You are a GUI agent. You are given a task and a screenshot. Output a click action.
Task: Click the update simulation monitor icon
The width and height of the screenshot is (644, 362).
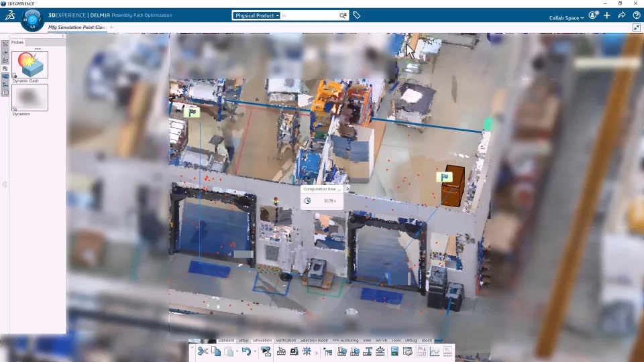coord(266,351)
